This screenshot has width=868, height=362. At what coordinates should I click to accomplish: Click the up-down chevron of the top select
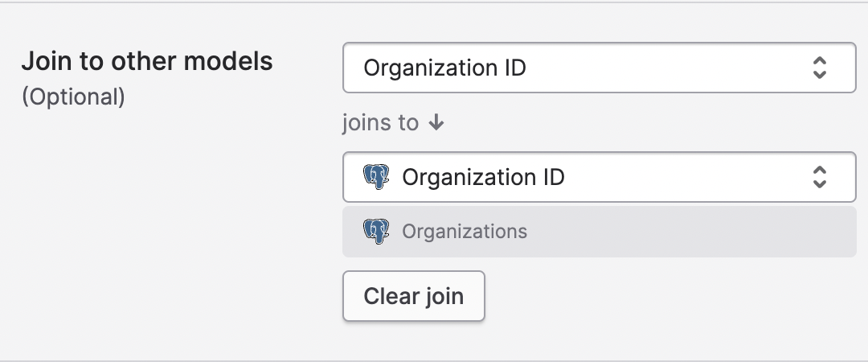tap(819, 68)
